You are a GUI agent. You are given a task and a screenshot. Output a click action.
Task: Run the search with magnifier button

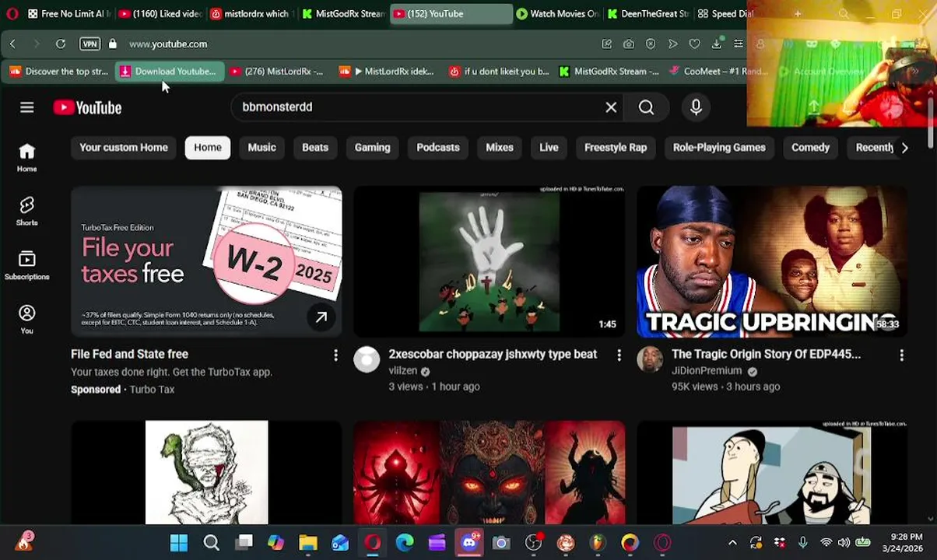[x=647, y=107]
